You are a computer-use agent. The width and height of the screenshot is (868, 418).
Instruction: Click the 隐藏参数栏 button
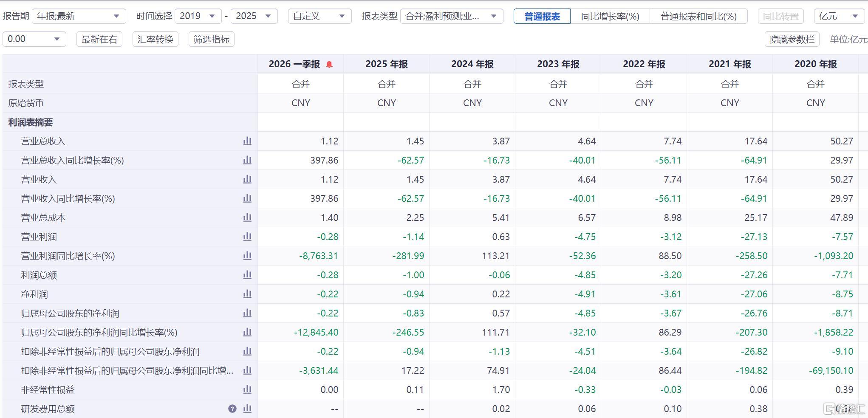point(792,40)
